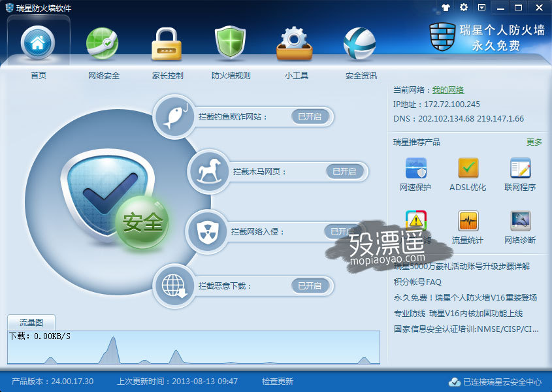Toggle 拦截木马网页 已开启 switch
Screen dimensions: 552x392
(x=344, y=172)
